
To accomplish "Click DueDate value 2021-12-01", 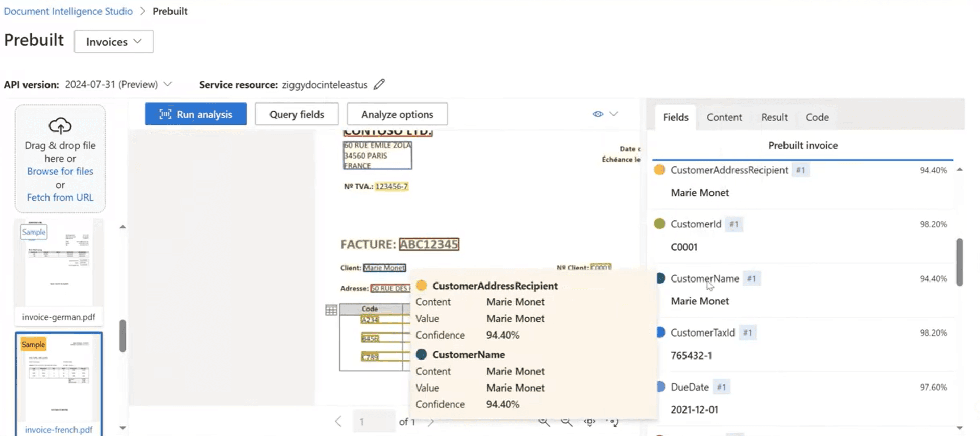I will 694,409.
